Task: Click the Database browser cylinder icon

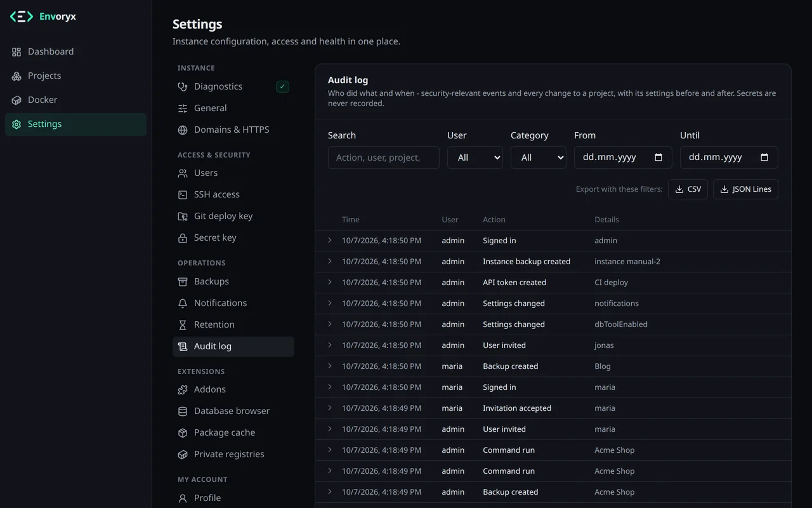Action: tap(183, 411)
